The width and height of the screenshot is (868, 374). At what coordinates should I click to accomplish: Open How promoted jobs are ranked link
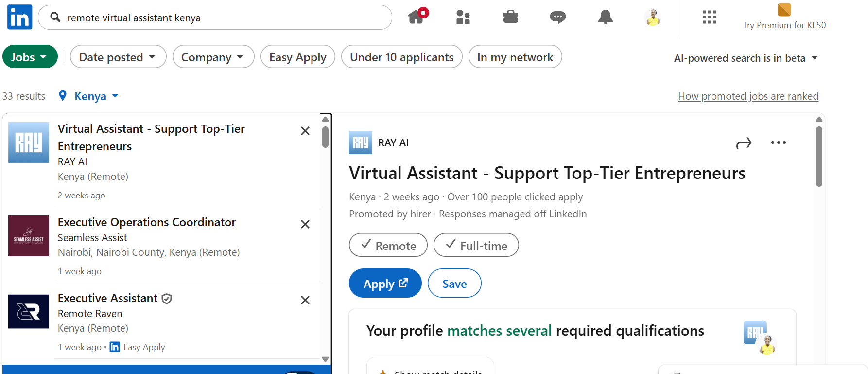748,96
